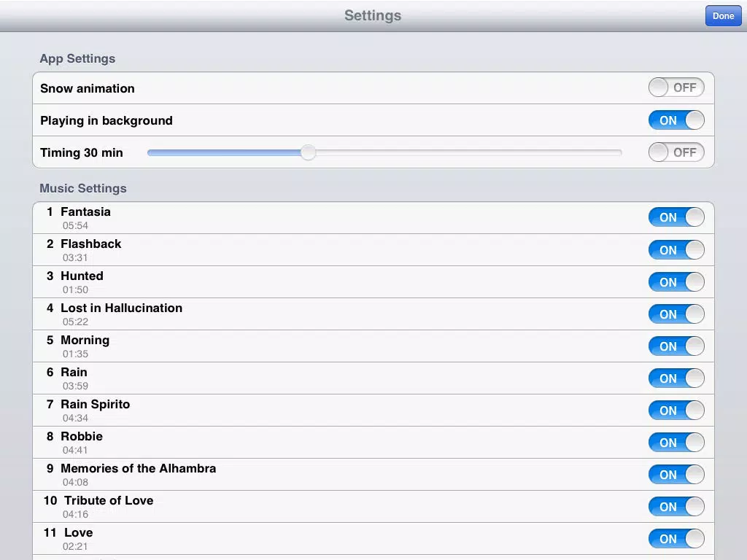This screenshot has width=747, height=560.
Task: Disable the Tribute of Love switch
Action: point(676,507)
